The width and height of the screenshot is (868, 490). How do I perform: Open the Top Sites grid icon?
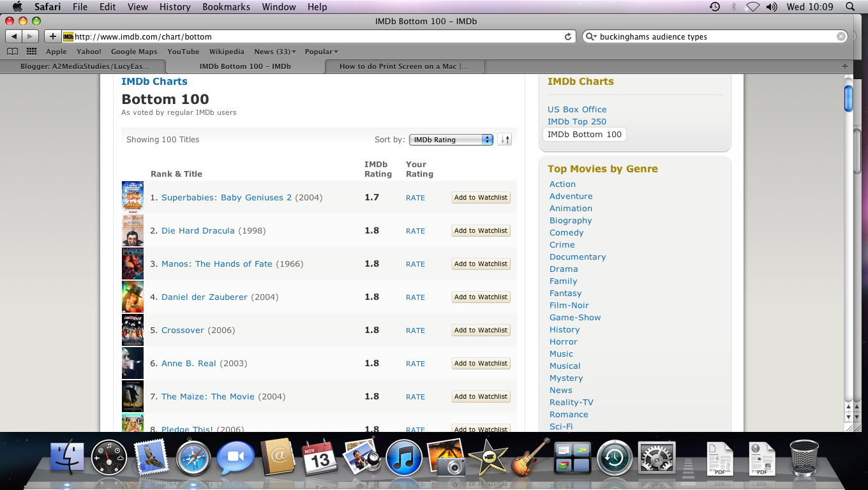tap(31, 52)
